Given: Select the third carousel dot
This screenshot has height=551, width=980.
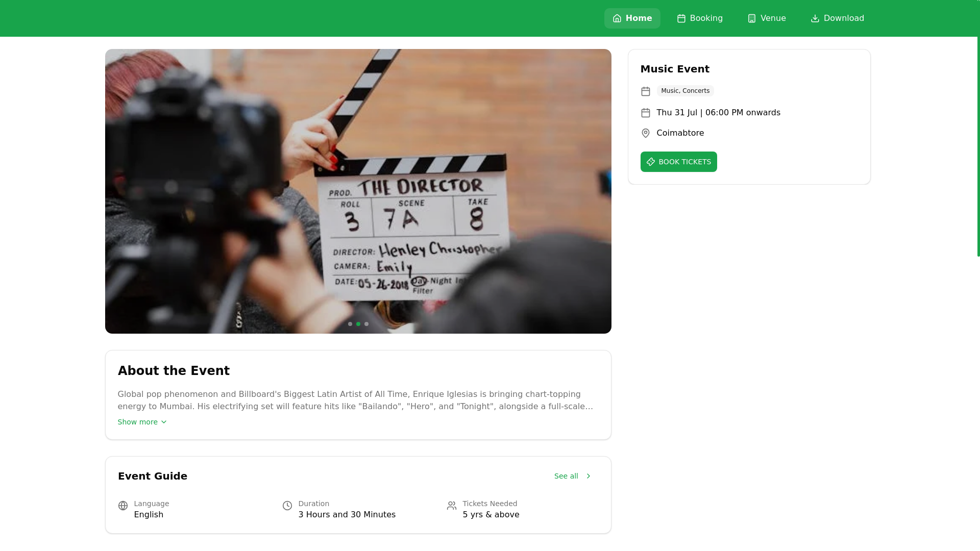Looking at the screenshot, I should point(366,324).
